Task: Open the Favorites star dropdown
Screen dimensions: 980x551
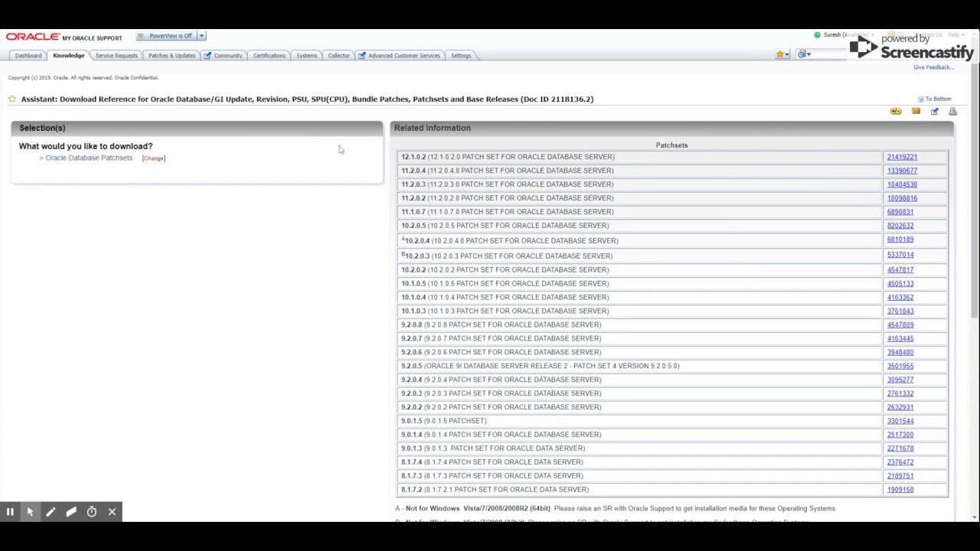Action: click(x=782, y=54)
